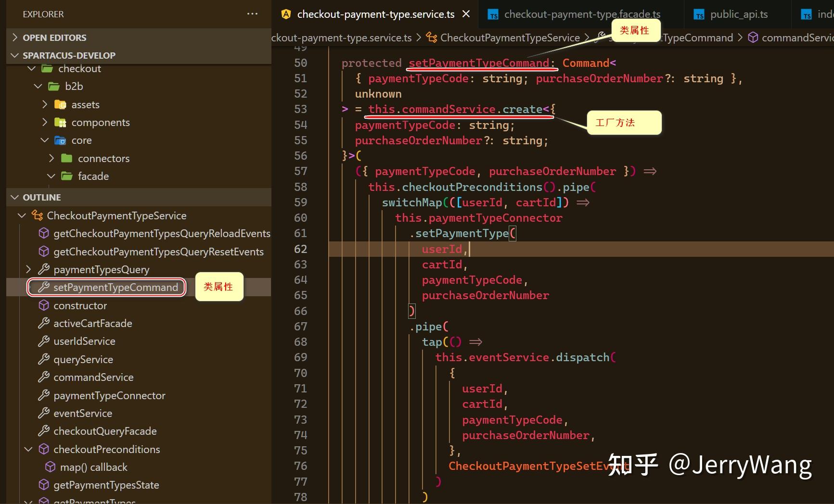Viewport: 834px width, 504px height.
Task: Click the OUTLINE section header
Action: pos(42,197)
